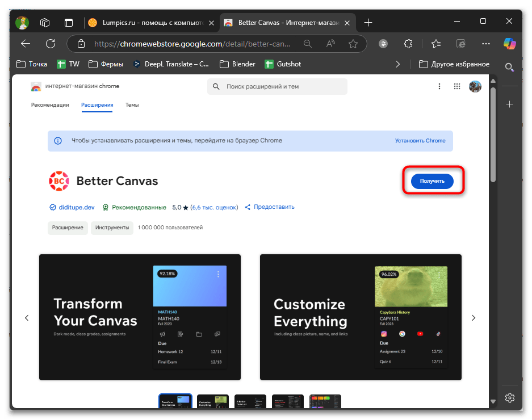Select the Better Canvas browser tab

288,23
